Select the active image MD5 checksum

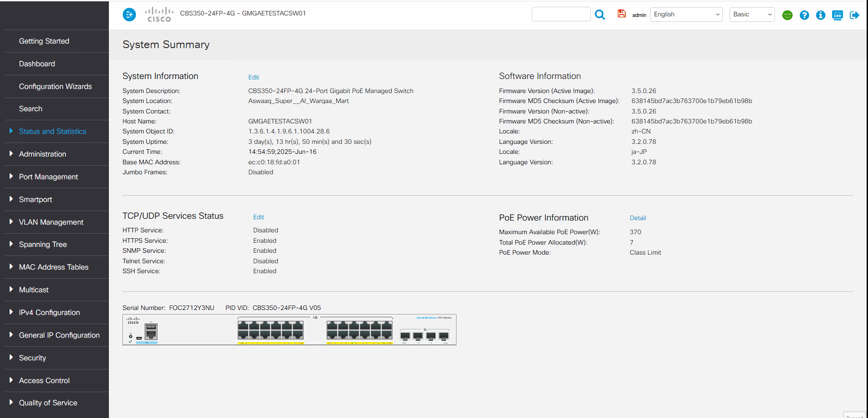coord(692,101)
